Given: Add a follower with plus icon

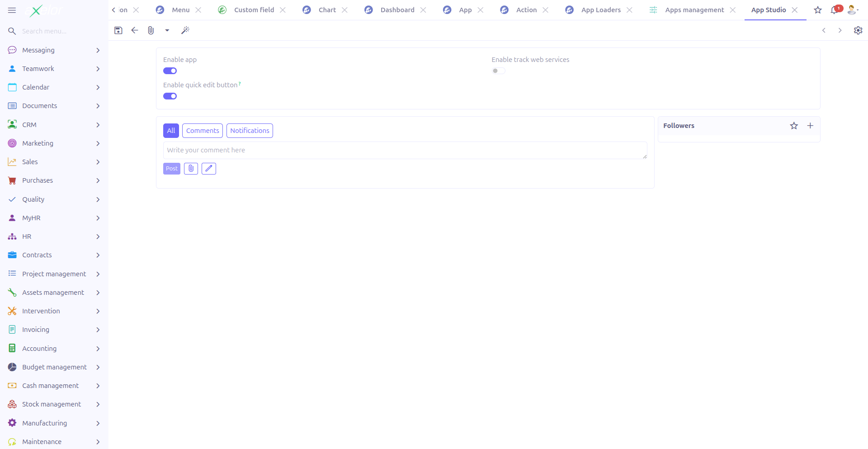Looking at the screenshot, I should (810, 126).
